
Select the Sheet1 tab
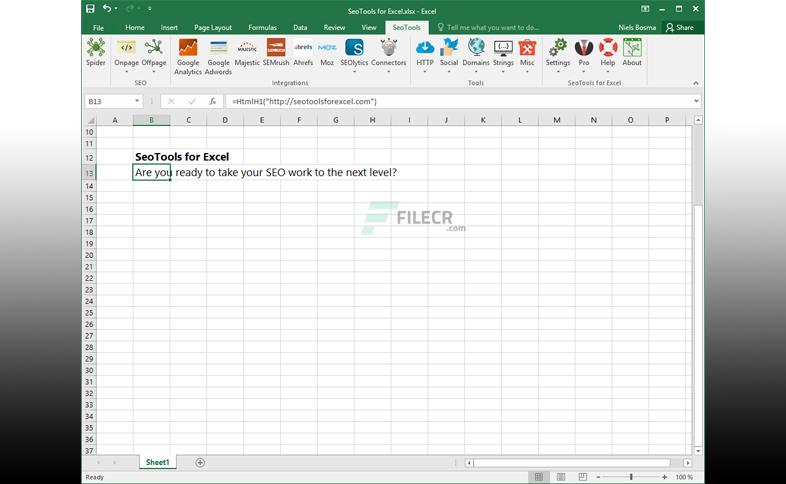(157, 462)
